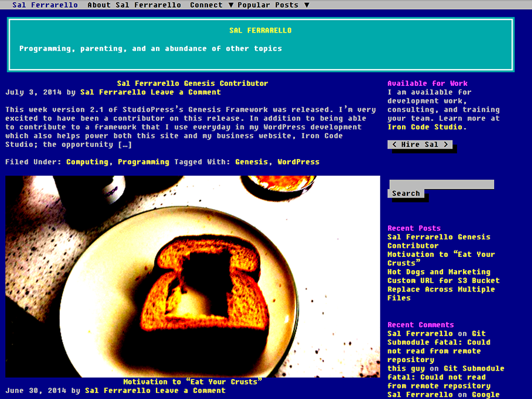Open the Sal Ferrarello Genesis Contributor post title
Viewport: 532px width, 399px height.
click(192, 83)
